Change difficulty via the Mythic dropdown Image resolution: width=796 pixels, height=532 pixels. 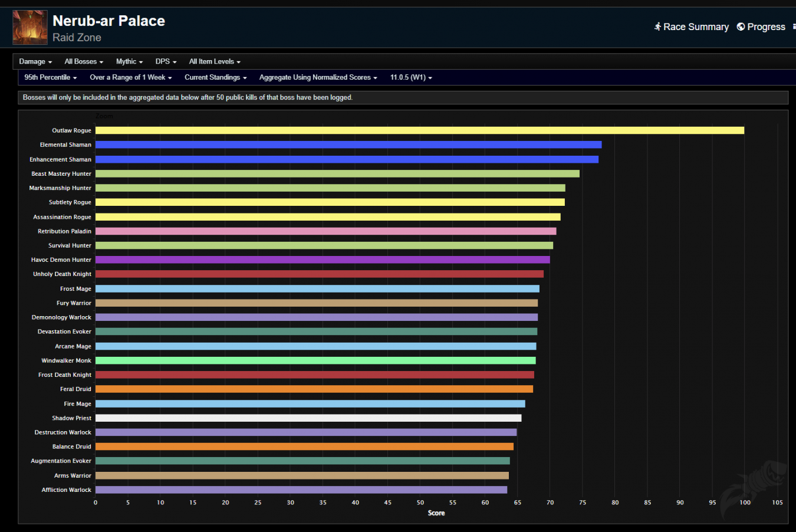tap(129, 61)
